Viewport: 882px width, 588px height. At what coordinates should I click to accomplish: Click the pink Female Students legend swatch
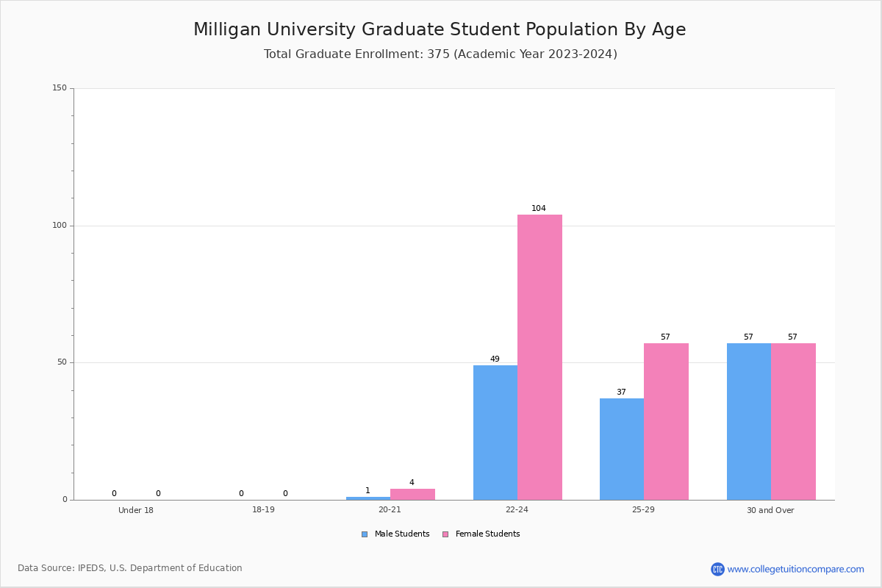(x=445, y=534)
